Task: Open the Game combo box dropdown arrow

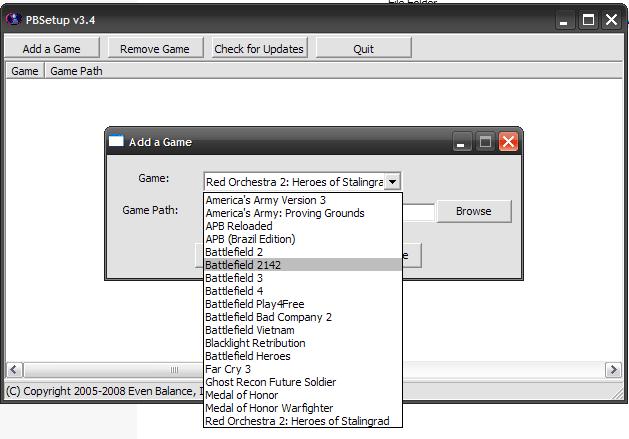Action: point(393,181)
